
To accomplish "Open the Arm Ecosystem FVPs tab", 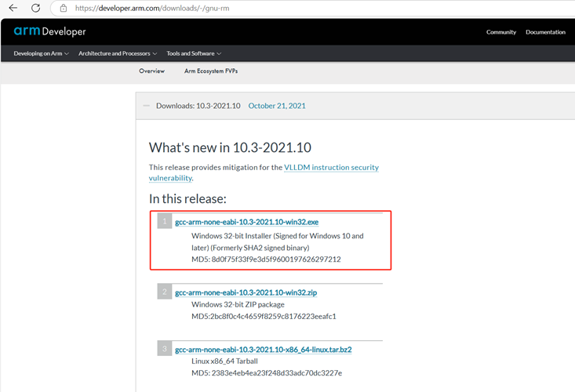I will tap(211, 71).
